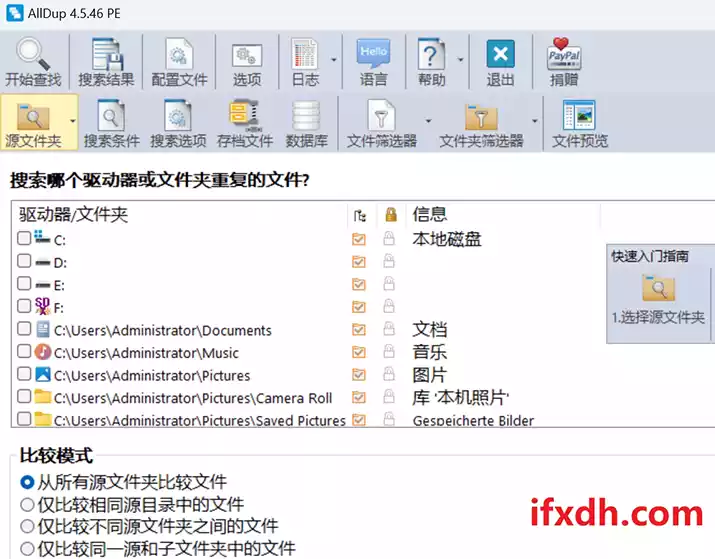Image resolution: width=715 pixels, height=559 pixels.
Task: Check the Pictures folder checkbox
Action: click(24, 374)
